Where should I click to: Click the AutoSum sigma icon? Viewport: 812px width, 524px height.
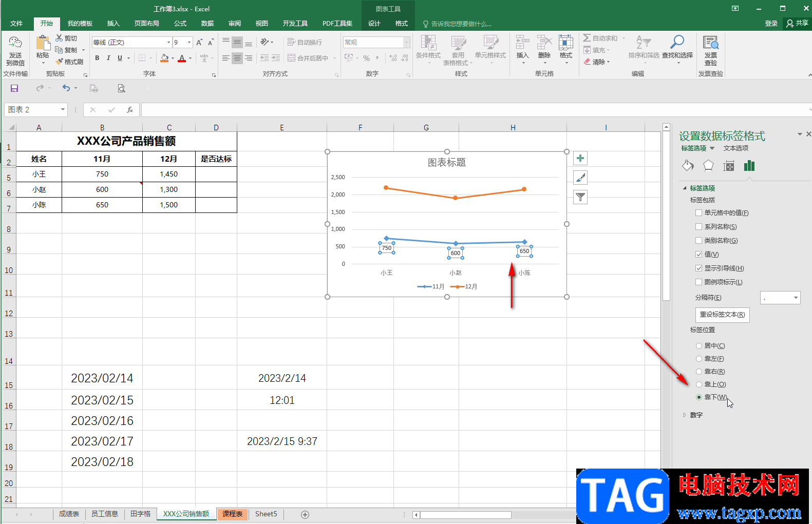click(x=587, y=38)
